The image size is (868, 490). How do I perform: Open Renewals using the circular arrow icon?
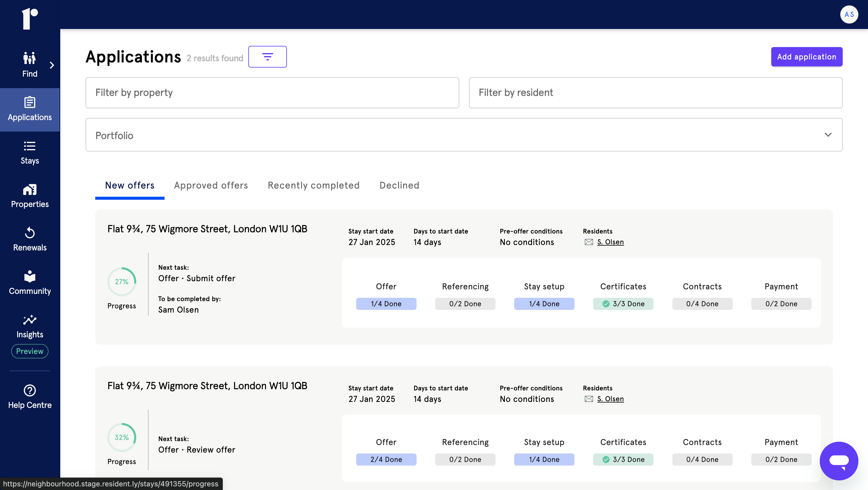30,233
